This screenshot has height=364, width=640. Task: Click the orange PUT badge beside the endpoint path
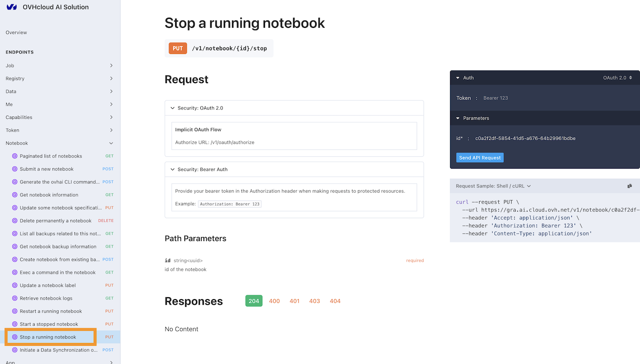click(177, 48)
